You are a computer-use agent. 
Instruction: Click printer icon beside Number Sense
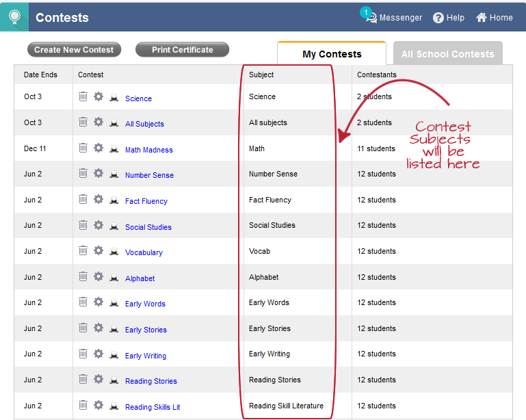click(x=114, y=174)
